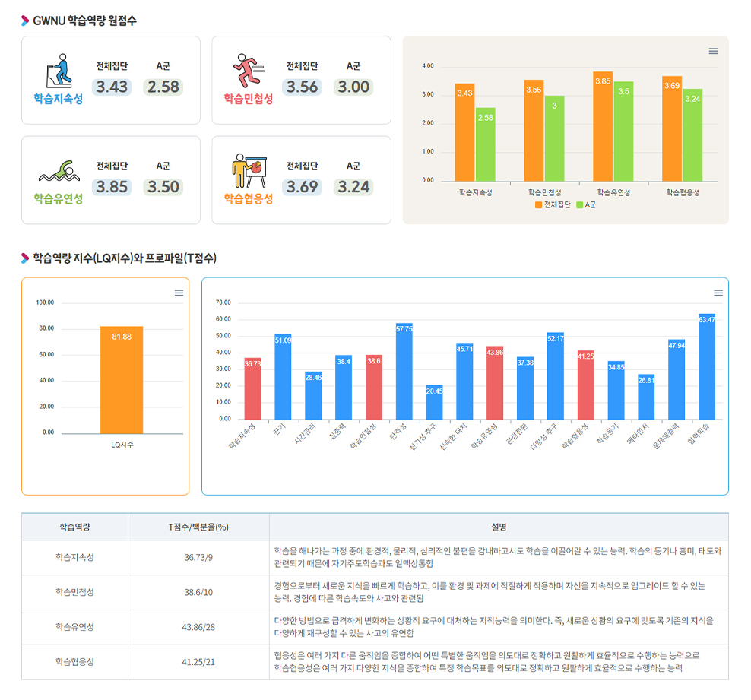Click the 탄력성 bar showing 57.75
The height and width of the screenshot is (700, 751).
pos(404,371)
